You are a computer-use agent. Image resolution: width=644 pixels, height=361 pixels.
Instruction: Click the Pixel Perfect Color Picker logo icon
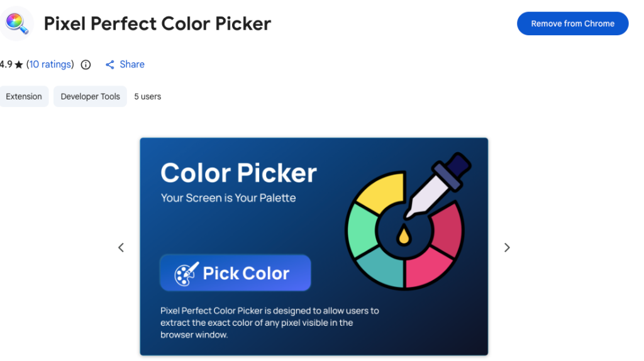coord(16,23)
